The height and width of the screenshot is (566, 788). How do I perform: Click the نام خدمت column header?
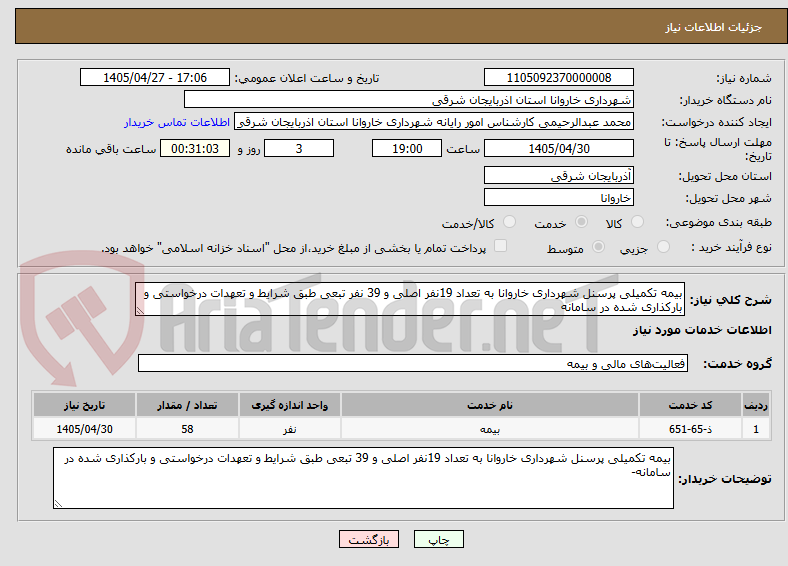[490, 405]
